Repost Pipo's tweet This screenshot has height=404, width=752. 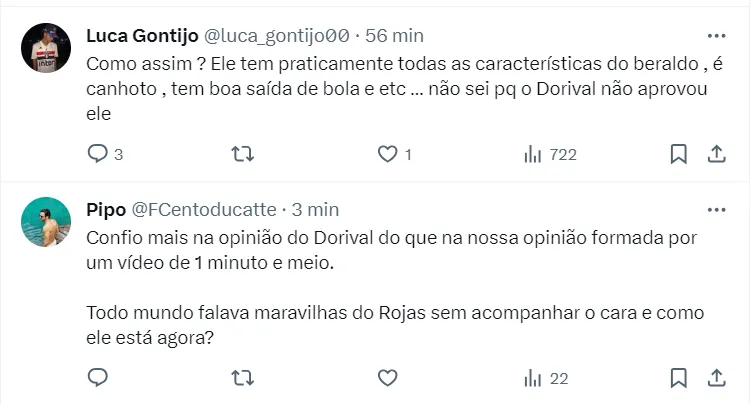point(243,378)
